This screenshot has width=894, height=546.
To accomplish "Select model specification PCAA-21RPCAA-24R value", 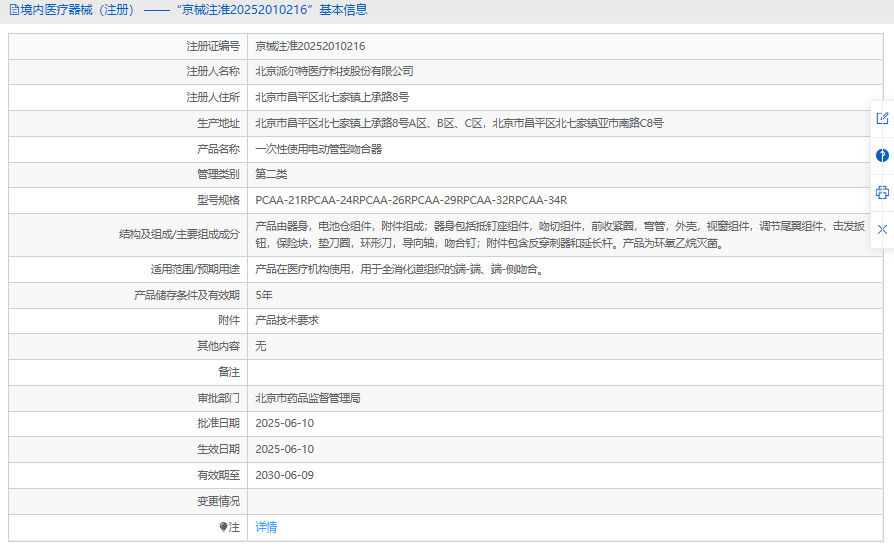I will tap(411, 200).
